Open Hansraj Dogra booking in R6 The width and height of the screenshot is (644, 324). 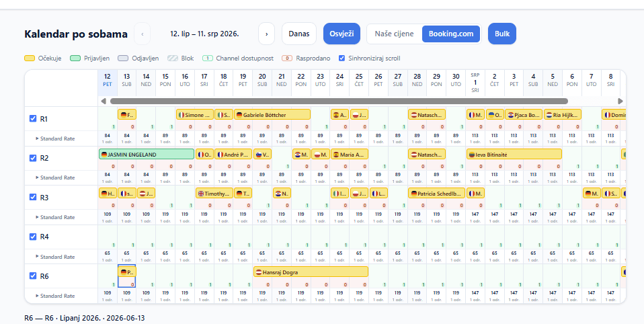[311, 272]
